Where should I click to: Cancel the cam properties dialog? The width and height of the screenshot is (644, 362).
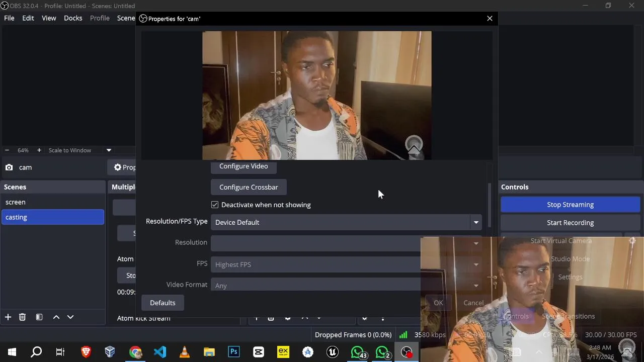[x=473, y=303]
